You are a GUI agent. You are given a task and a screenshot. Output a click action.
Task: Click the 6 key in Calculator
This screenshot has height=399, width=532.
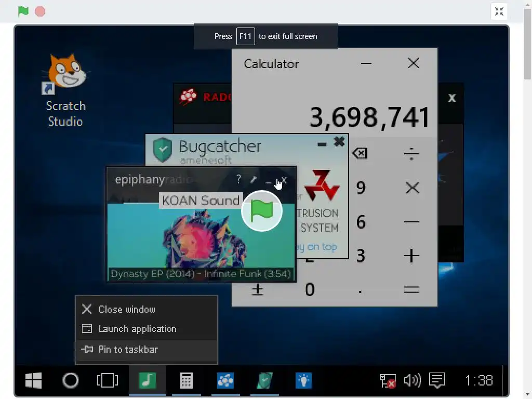pyautogui.click(x=361, y=222)
